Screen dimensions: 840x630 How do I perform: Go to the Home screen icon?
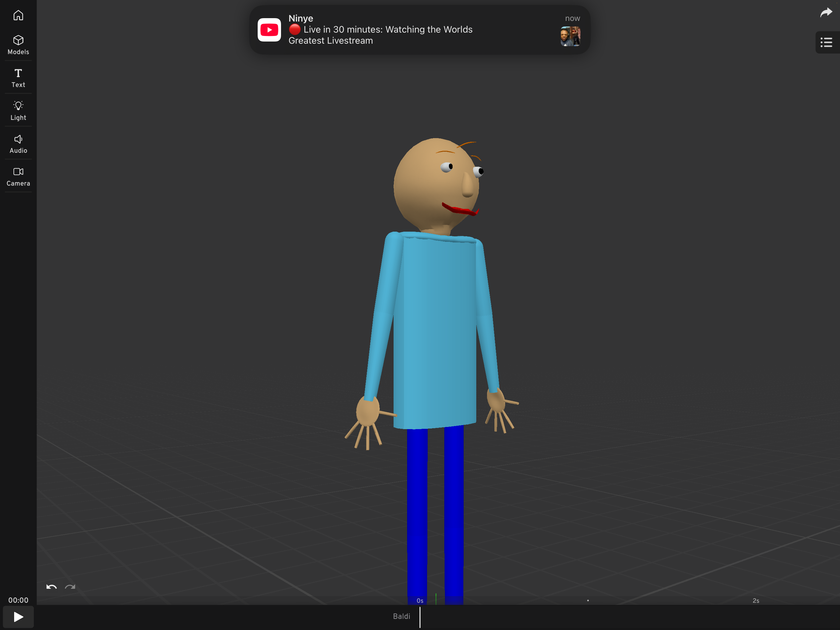pyautogui.click(x=18, y=15)
